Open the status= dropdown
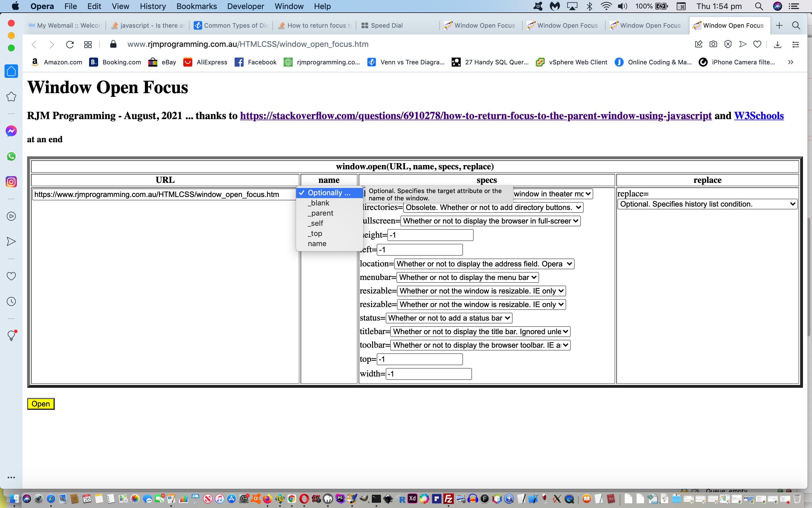Image resolution: width=812 pixels, height=508 pixels. pos(449,318)
